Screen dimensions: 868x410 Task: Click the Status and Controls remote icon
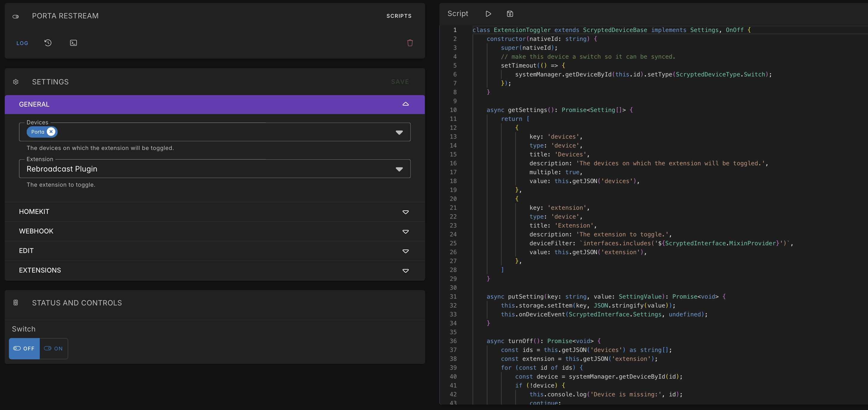point(16,303)
